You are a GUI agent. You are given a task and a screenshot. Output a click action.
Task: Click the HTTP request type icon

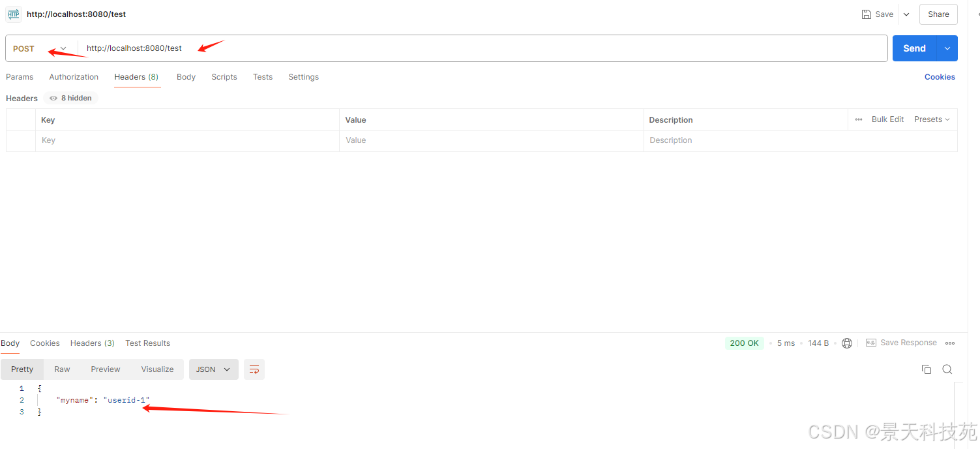(14, 14)
